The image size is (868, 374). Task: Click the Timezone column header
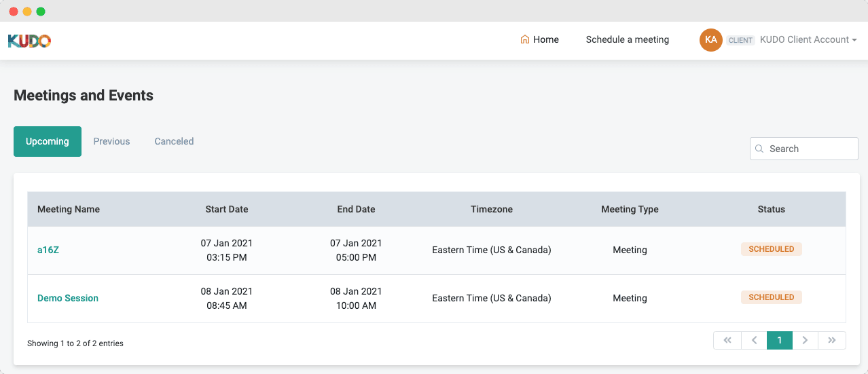(492, 209)
